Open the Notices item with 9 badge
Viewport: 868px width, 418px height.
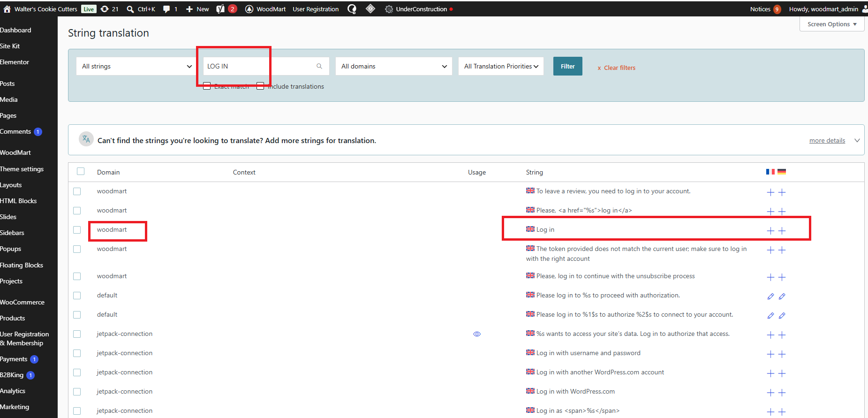[765, 9]
